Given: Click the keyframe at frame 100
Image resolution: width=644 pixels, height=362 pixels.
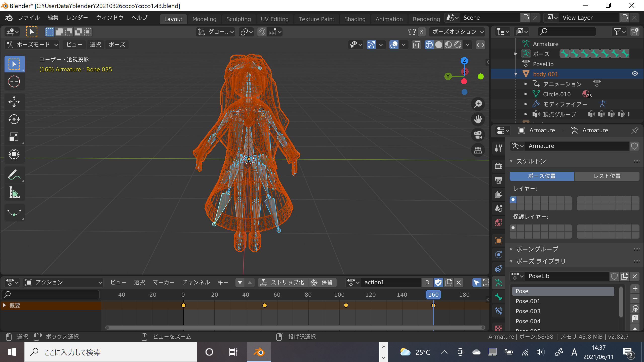Looking at the screenshot, I should 346,305.
